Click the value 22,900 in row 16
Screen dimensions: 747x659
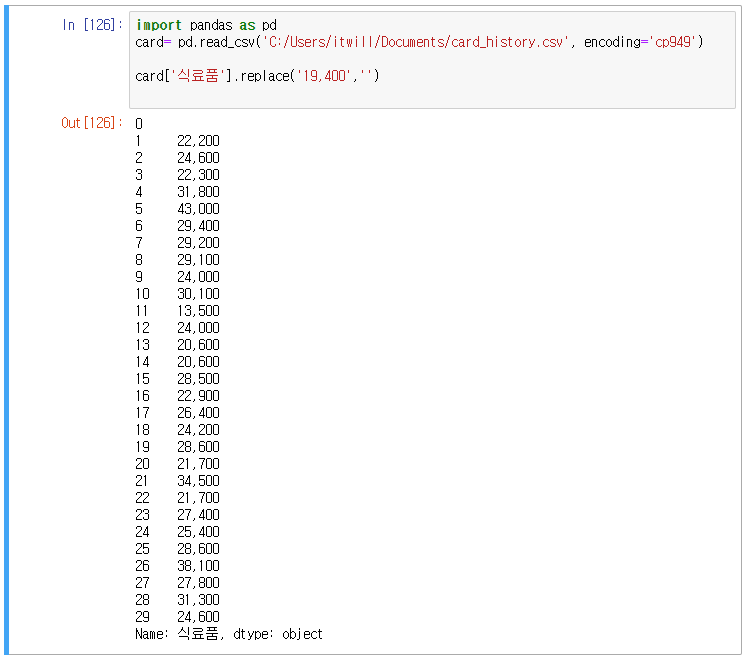pos(198,396)
